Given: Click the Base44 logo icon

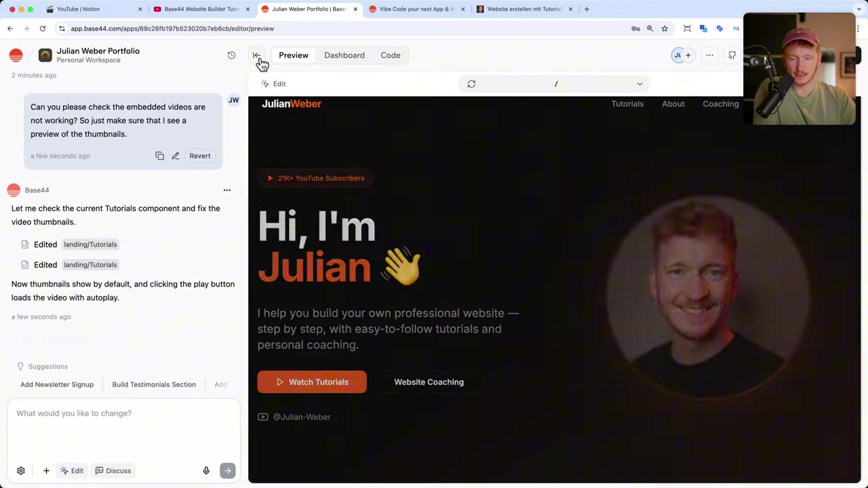Looking at the screenshot, I should [x=16, y=55].
